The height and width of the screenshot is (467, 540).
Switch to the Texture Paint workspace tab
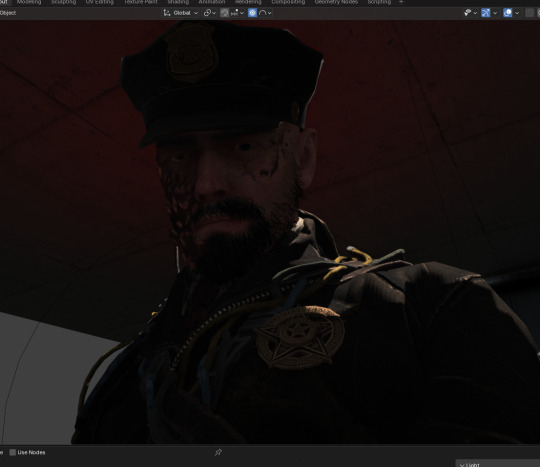coord(141,2)
